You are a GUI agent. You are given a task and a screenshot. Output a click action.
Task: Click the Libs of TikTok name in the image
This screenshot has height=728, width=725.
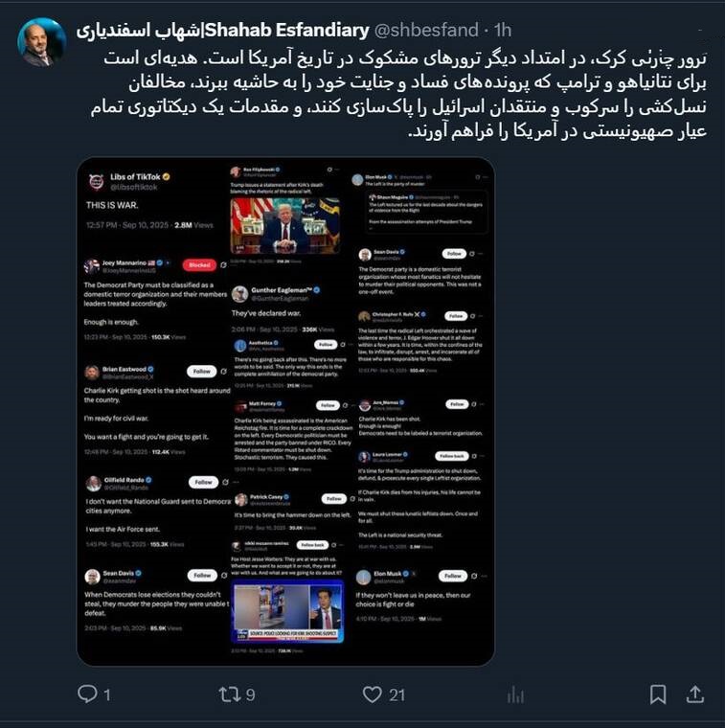[135, 177]
